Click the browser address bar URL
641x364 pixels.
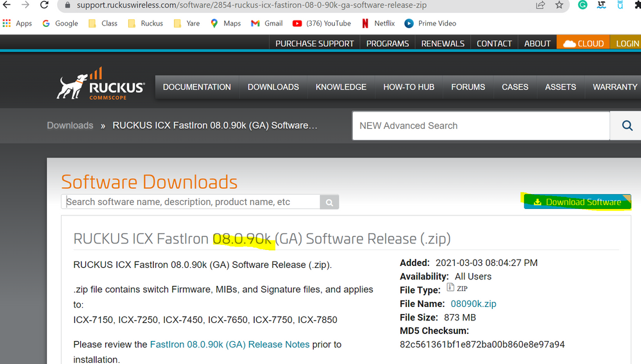[252, 5]
